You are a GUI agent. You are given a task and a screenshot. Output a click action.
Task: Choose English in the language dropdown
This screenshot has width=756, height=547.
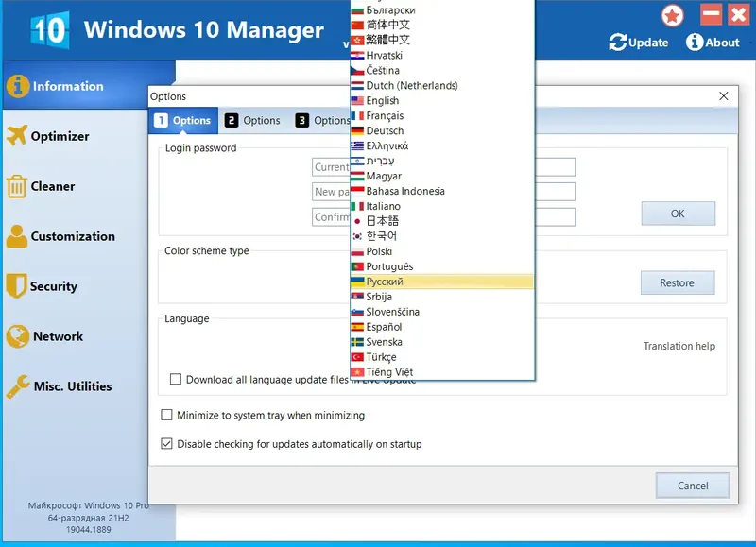pyautogui.click(x=383, y=100)
